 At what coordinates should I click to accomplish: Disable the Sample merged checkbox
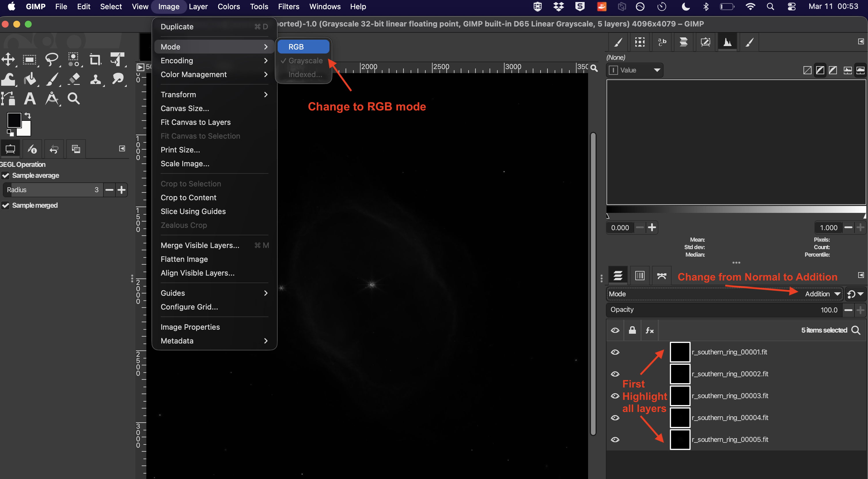[5, 205]
